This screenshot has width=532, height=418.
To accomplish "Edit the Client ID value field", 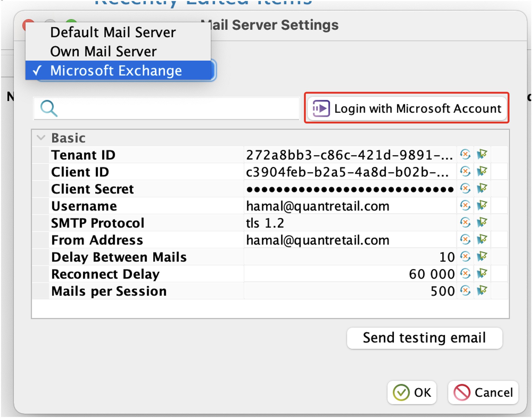I will [x=350, y=172].
